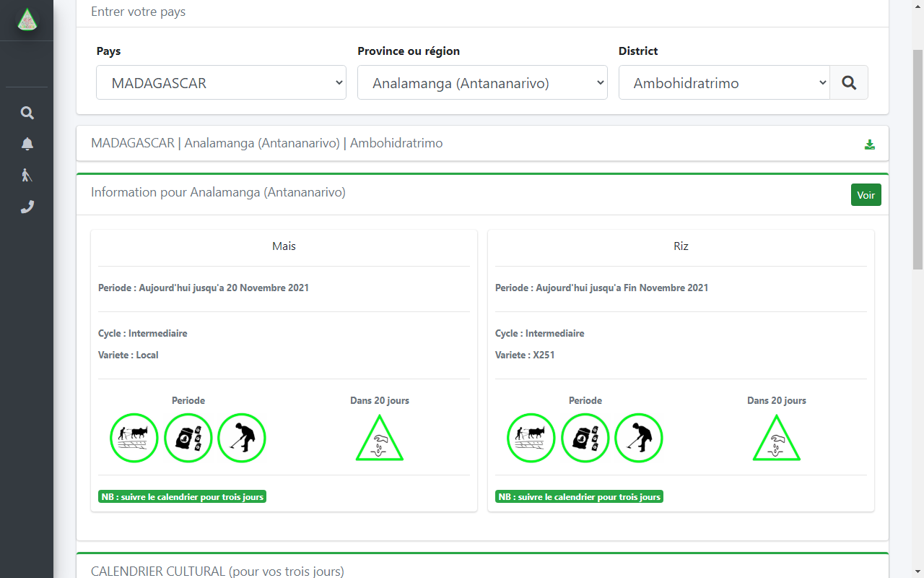
Task: Click the app logo in sidebar
Action: (x=27, y=20)
